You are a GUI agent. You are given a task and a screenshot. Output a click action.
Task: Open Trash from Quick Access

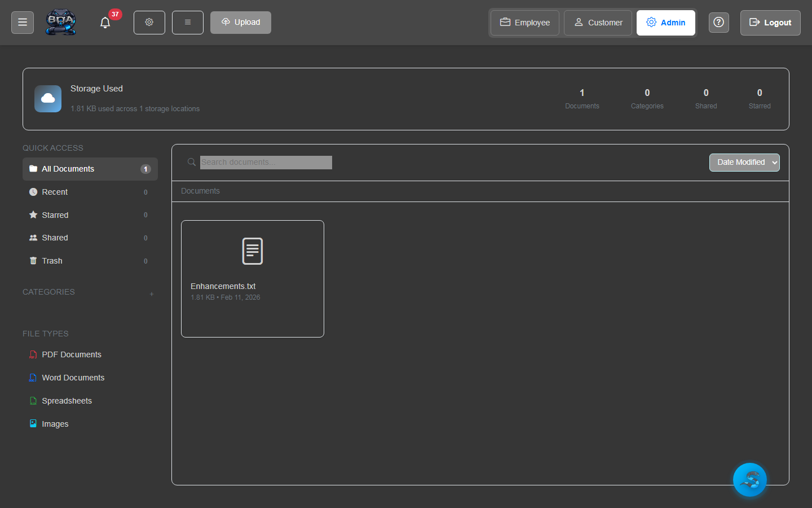(52, 261)
